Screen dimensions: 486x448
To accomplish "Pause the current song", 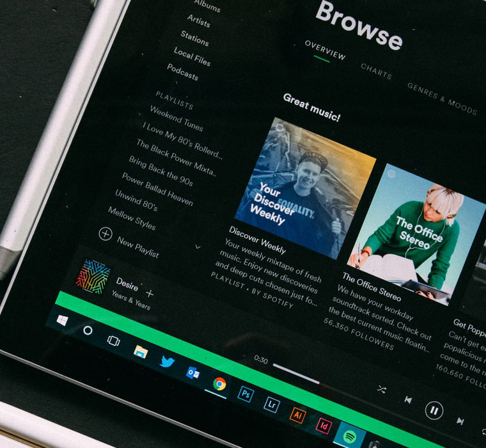I will 434,410.
